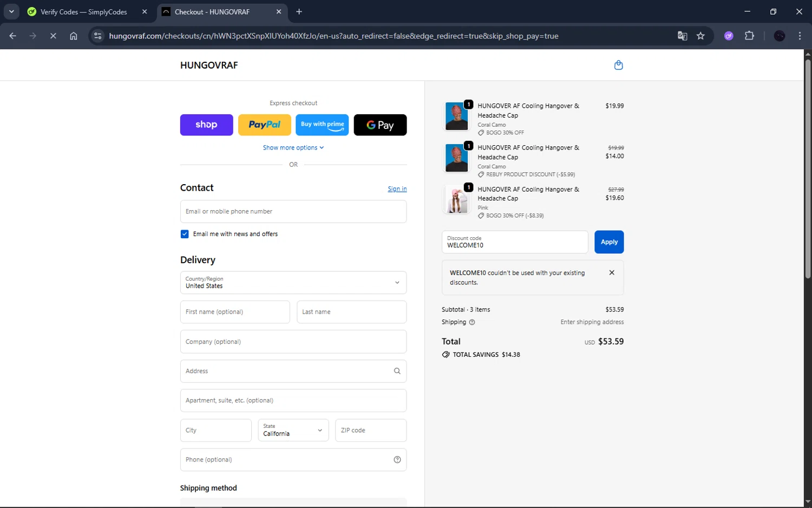This screenshot has height=508, width=812.
Task: Open the purple extension icon
Action: point(729,36)
